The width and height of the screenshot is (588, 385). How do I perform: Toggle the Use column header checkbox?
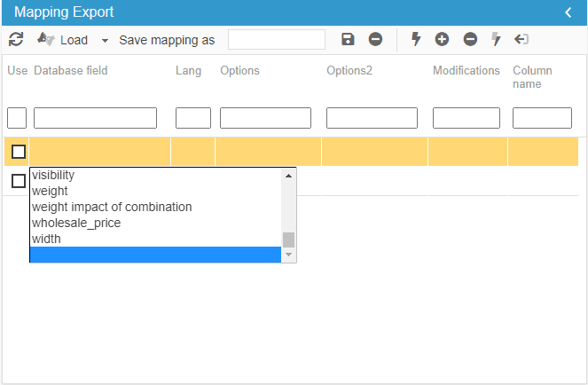tap(17, 118)
